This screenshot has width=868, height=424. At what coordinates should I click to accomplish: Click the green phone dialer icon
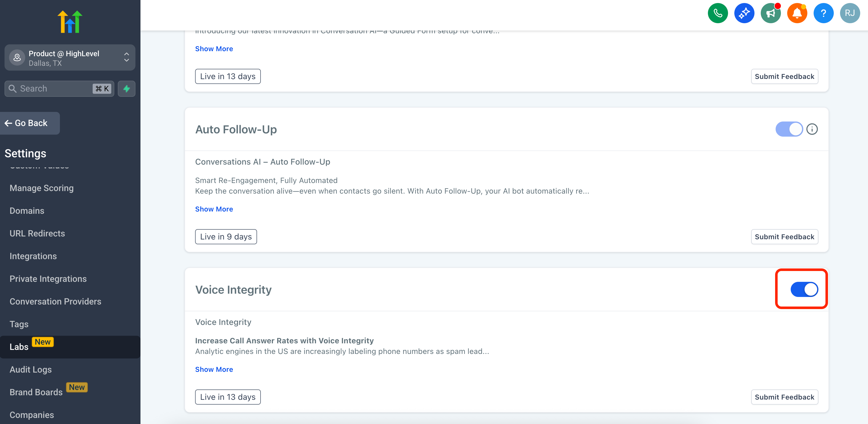tap(718, 13)
